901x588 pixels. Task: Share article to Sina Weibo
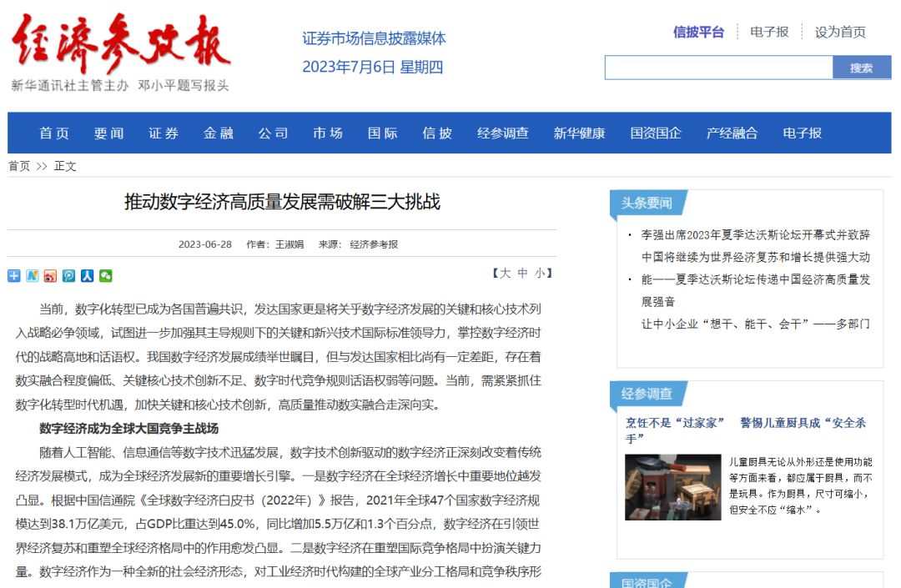click(x=51, y=276)
